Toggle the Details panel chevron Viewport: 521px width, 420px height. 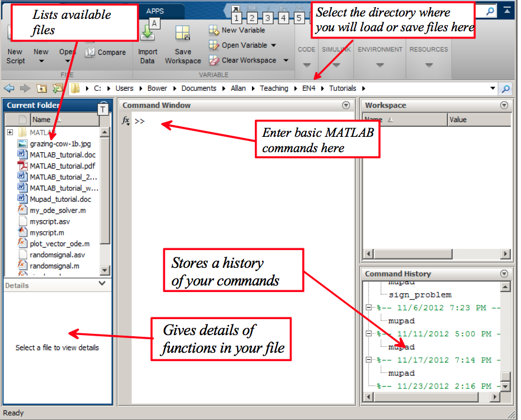[102, 283]
